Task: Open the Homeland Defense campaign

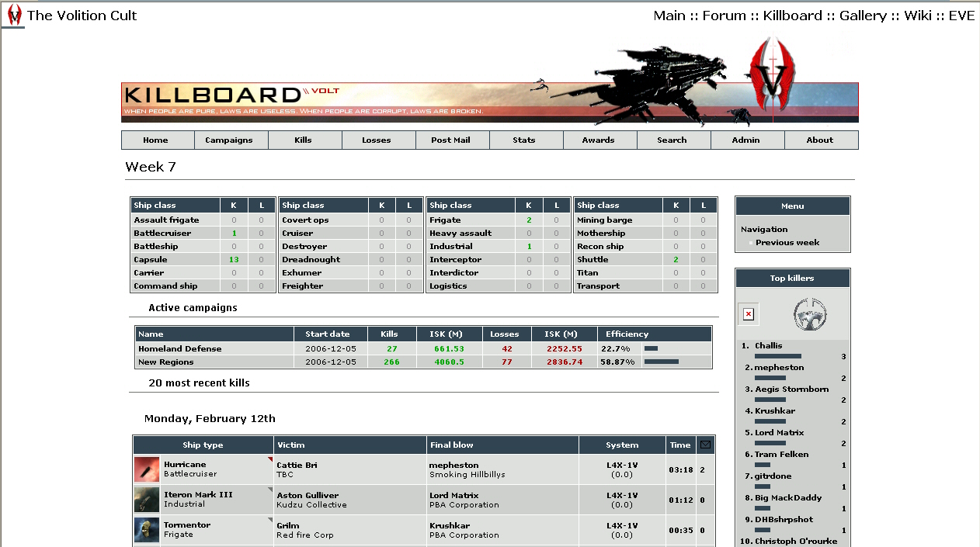Action: tap(180, 349)
